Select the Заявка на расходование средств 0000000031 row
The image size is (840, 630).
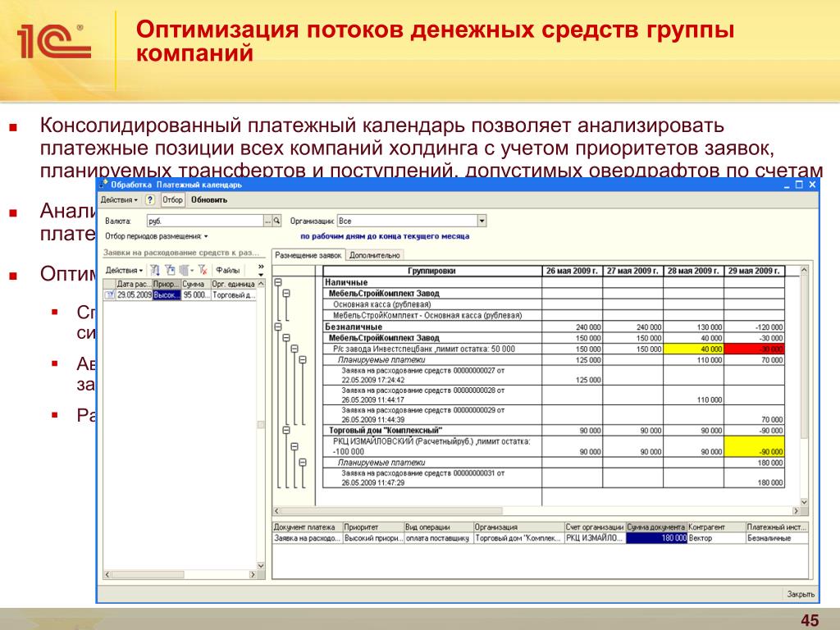point(432,478)
